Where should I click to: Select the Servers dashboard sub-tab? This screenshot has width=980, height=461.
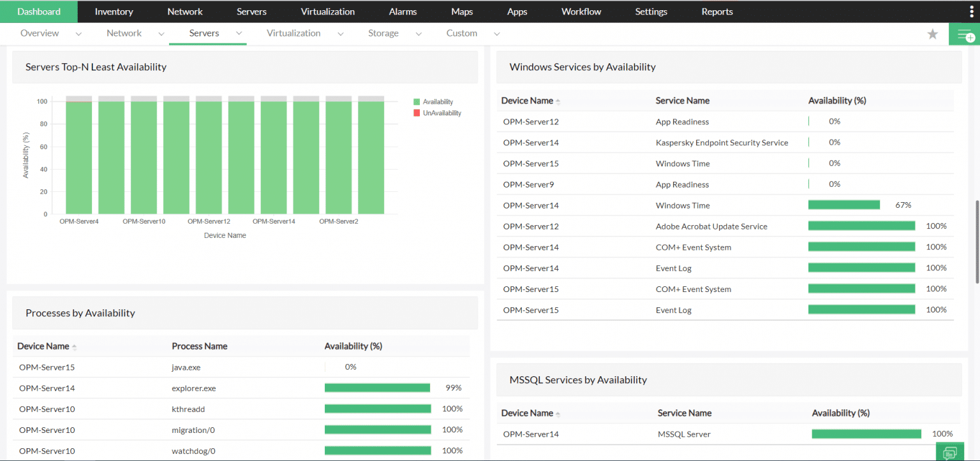tap(204, 33)
